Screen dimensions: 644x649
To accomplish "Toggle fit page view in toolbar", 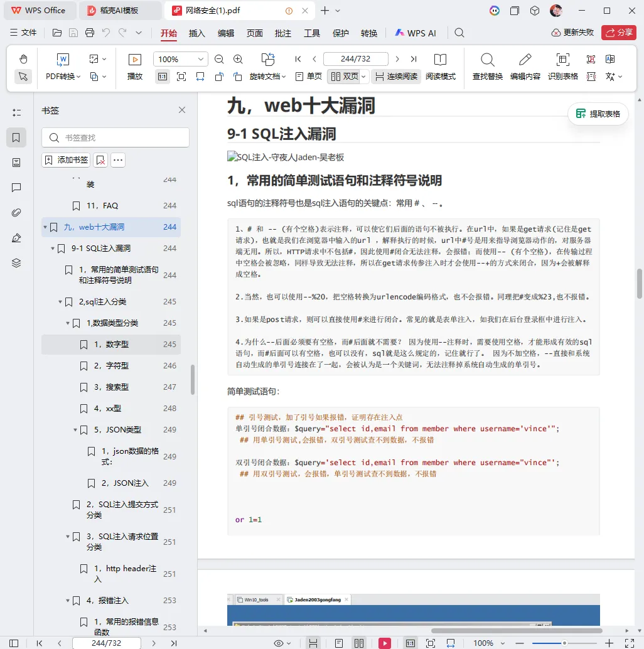I will pos(181,77).
